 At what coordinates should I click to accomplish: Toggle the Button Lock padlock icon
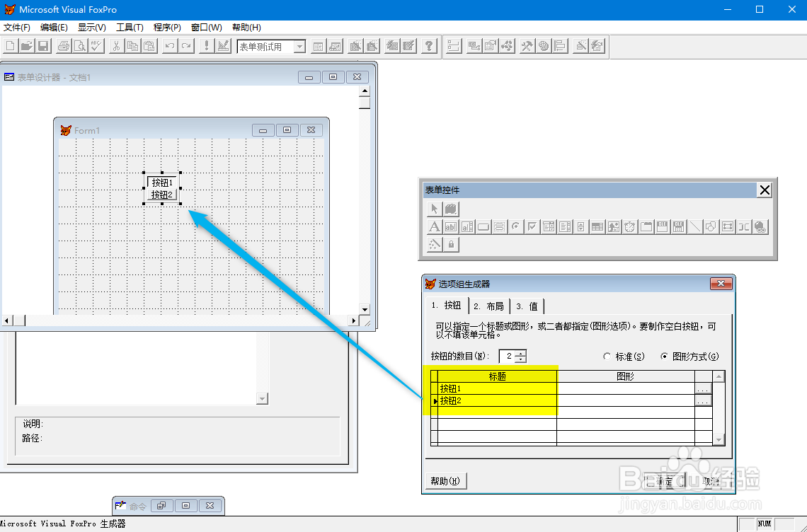point(451,244)
